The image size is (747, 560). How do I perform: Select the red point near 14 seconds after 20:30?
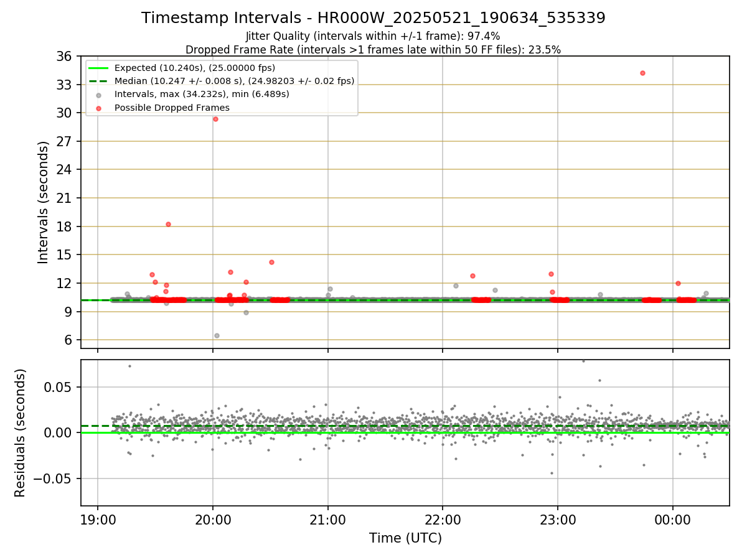[x=271, y=262]
